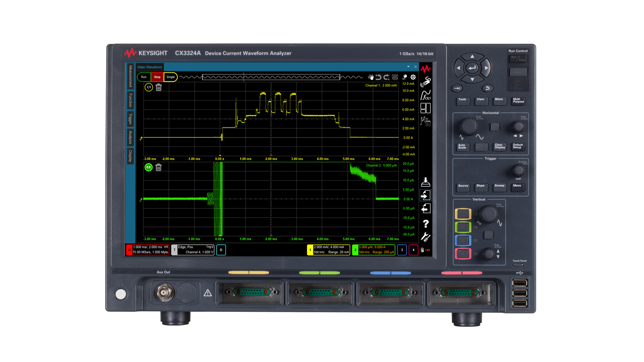Open the Measurement side tab
This screenshot has height=362, width=644.
coord(130,76)
